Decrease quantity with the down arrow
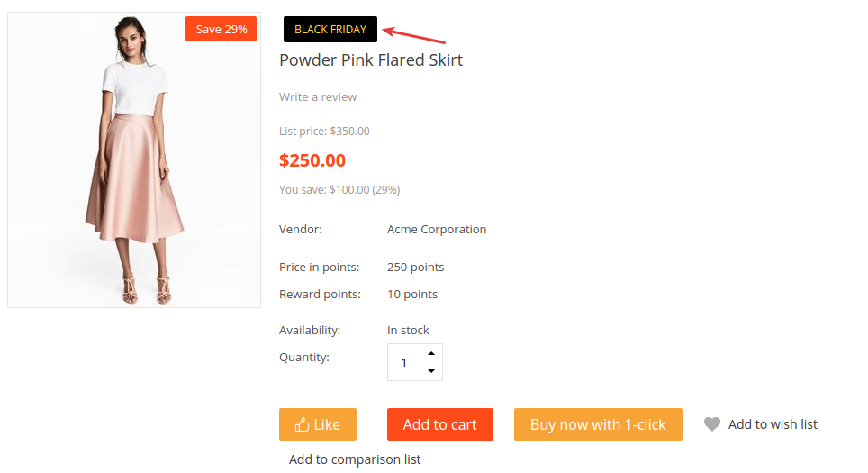The image size is (868, 473). [431, 371]
